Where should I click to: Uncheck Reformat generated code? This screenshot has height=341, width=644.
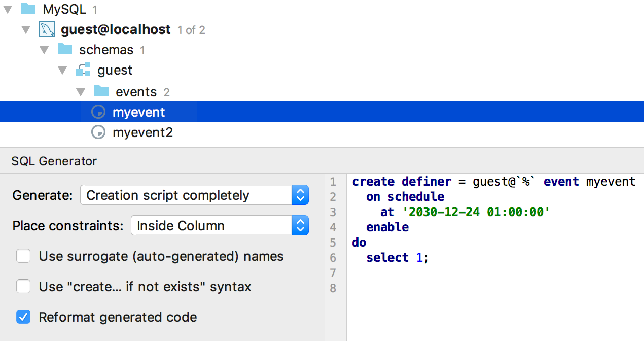pos(23,317)
